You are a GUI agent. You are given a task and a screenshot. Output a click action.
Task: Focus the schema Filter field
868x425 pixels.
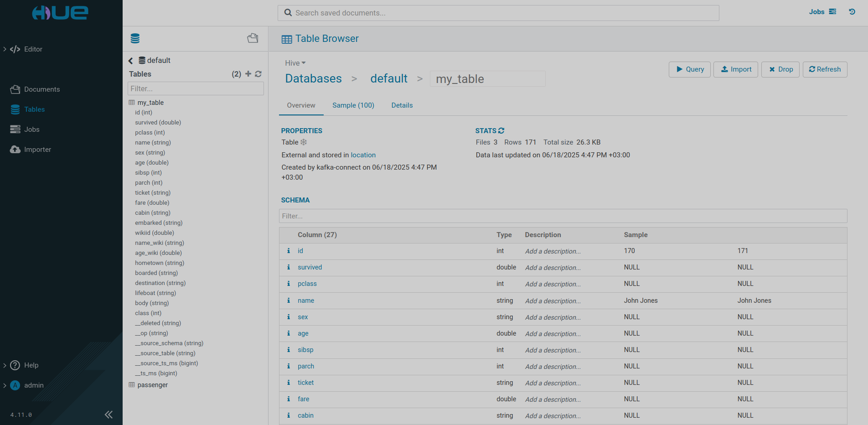pyautogui.click(x=563, y=216)
